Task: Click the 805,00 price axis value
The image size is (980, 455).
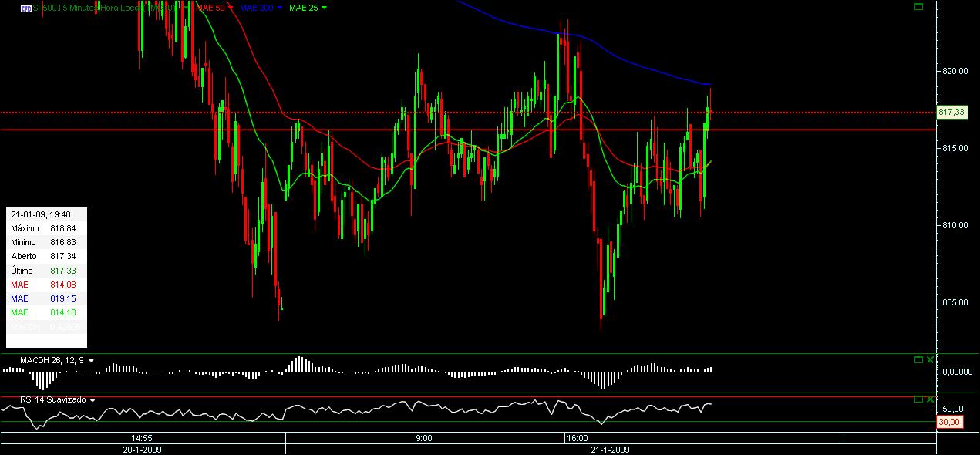Action: (x=954, y=302)
